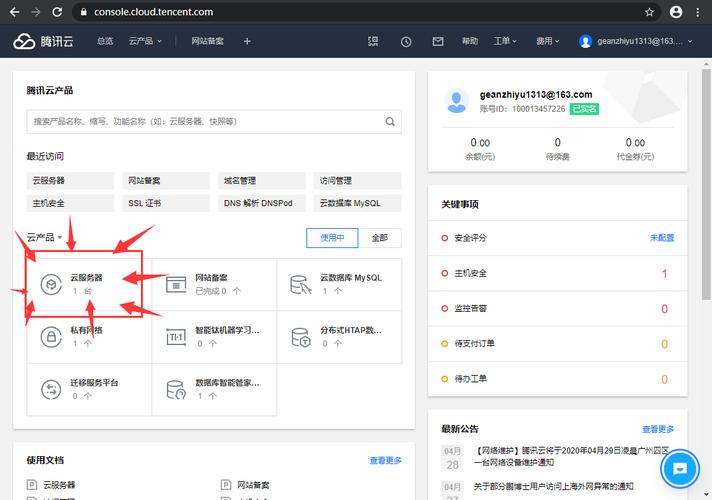Screen dimensions: 712x500
Task: Open the floating blue chat support icon
Action: (x=680, y=468)
